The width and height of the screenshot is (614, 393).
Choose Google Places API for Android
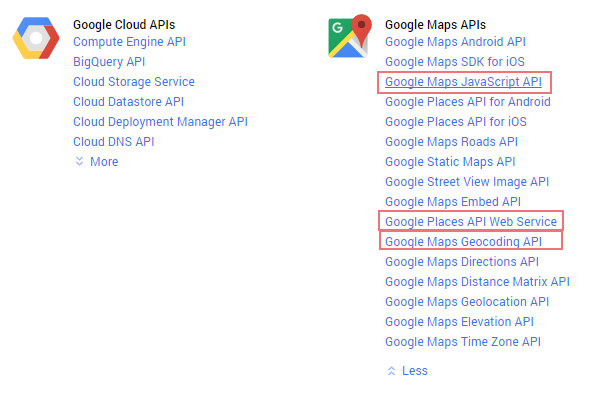point(468,102)
